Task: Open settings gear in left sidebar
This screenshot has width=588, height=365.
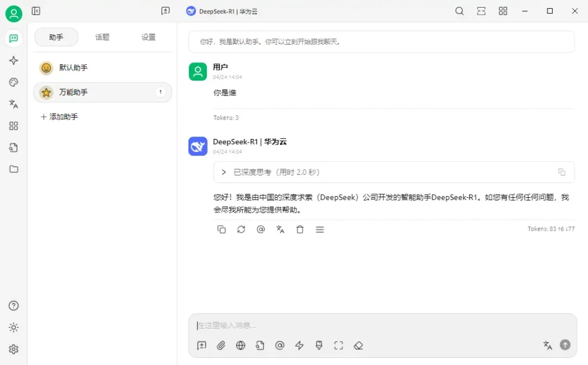Action: [x=14, y=349]
